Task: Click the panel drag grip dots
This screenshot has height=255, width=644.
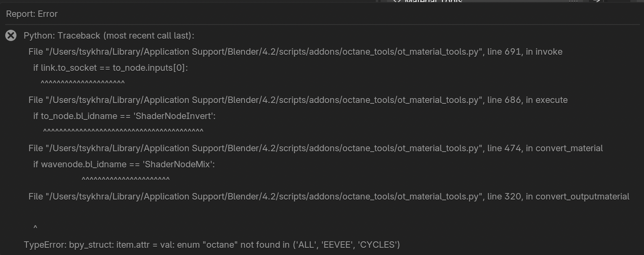Action: point(573,1)
